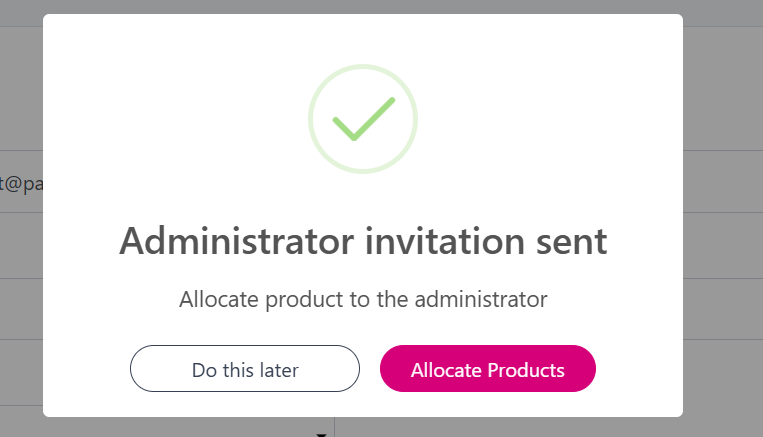Click the dimmed backdrop right of the dialog

722,220
